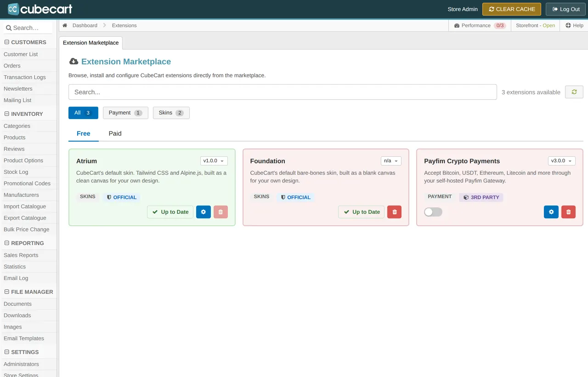Image resolution: width=588 pixels, height=377 pixels.
Task: Open Statistics in sidebar
Action: coord(15,267)
